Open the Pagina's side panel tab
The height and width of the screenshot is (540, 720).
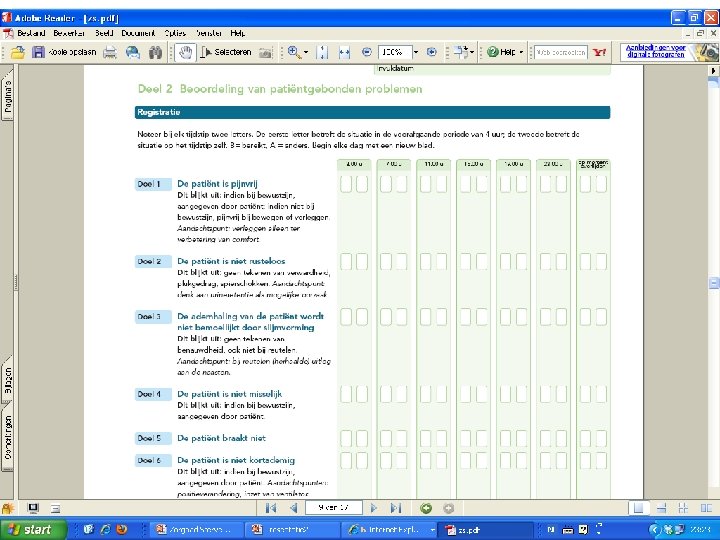[x=7, y=95]
